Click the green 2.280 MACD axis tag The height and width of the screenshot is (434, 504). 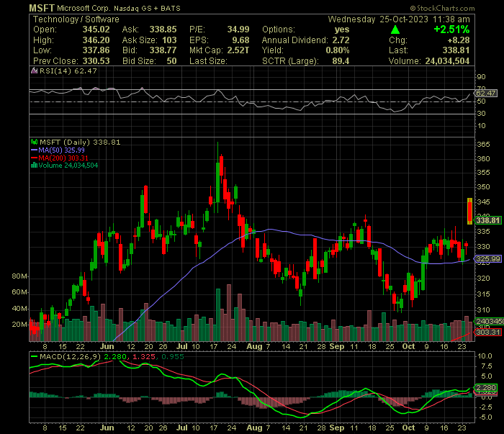coord(486,388)
